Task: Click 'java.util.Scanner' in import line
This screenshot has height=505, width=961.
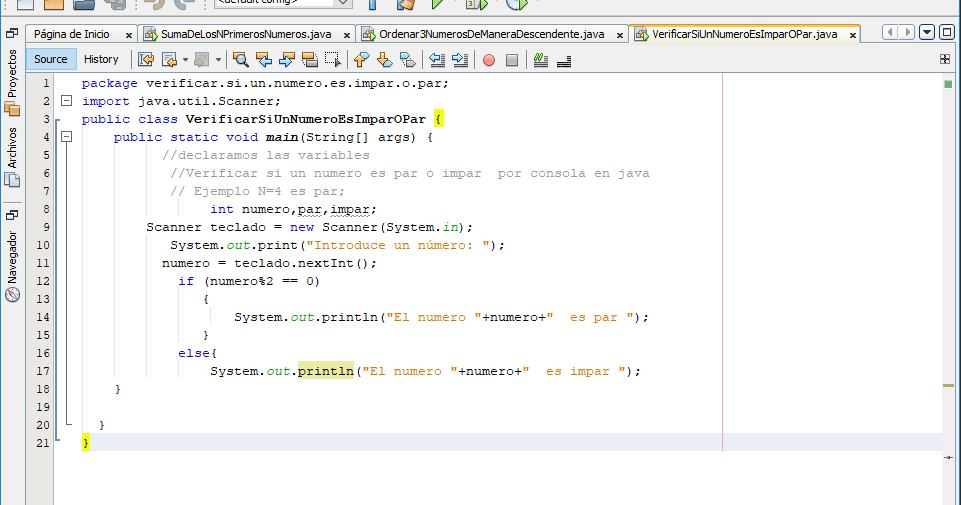Action: 205,101
